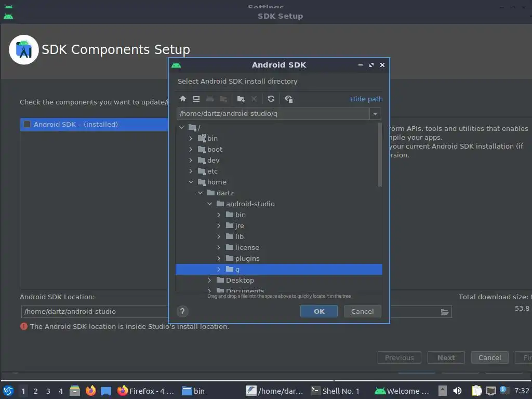The height and width of the screenshot is (399, 532).
Task: Collapse the root / tree node
Action: pos(181,127)
